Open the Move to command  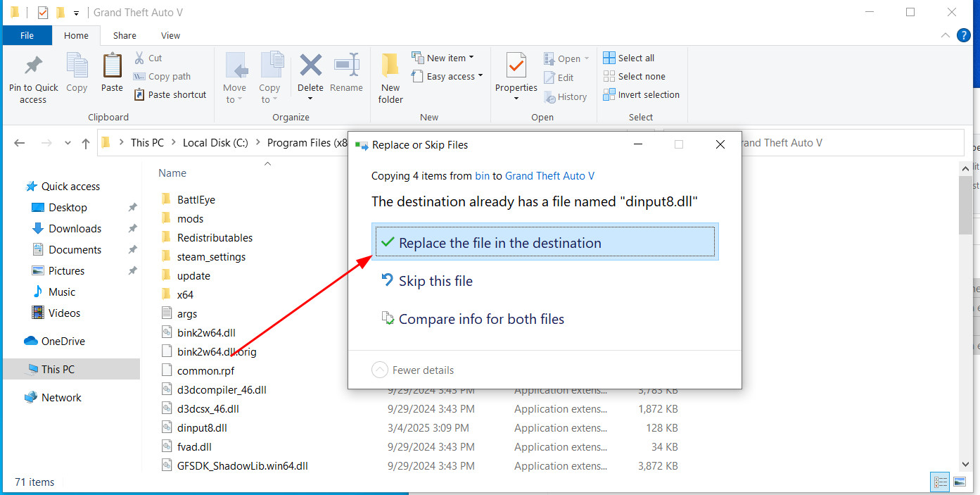point(235,77)
